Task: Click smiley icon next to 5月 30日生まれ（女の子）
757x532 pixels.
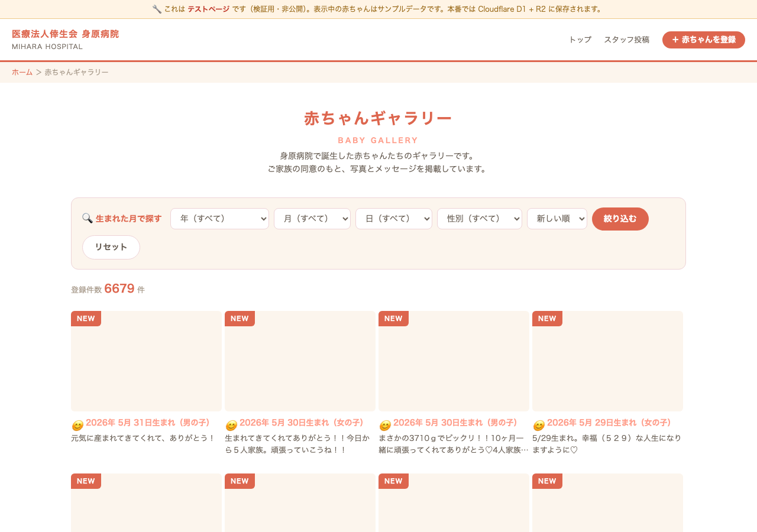Action: click(x=231, y=426)
